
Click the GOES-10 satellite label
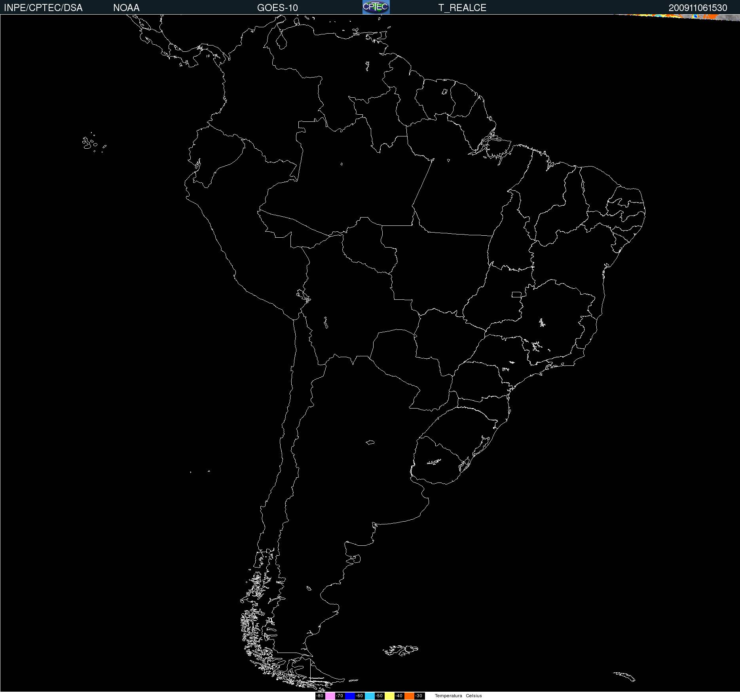click(x=277, y=8)
